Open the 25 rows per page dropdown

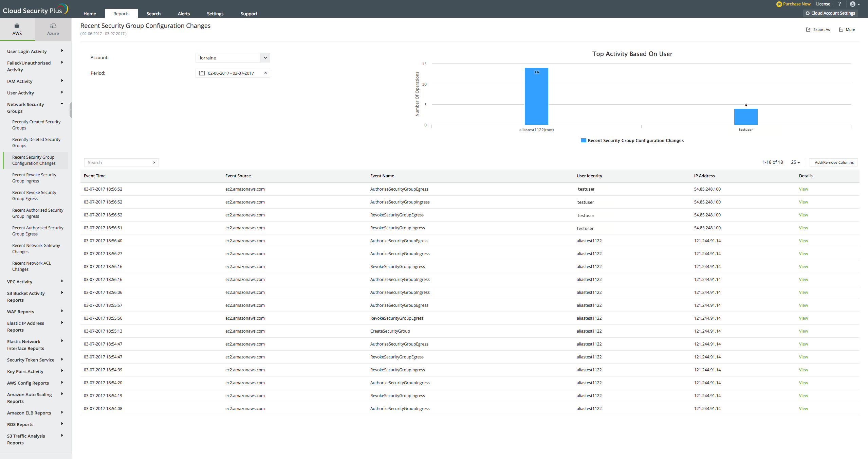795,162
